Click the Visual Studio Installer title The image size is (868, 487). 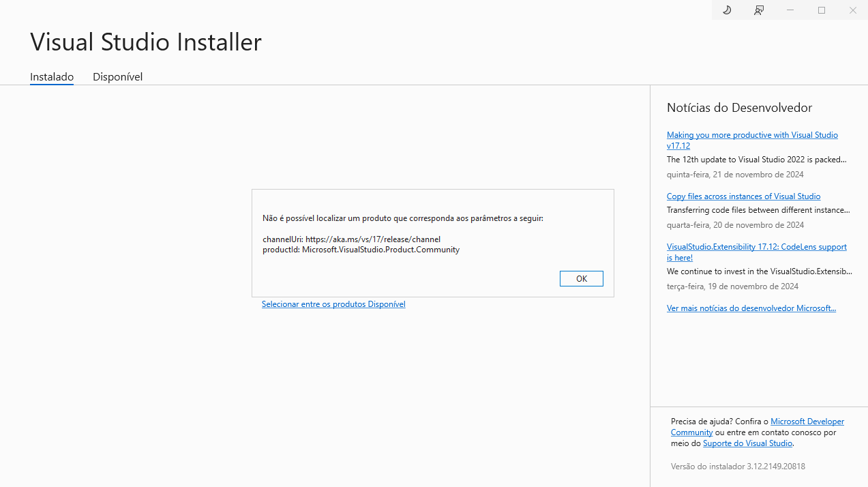pos(146,42)
